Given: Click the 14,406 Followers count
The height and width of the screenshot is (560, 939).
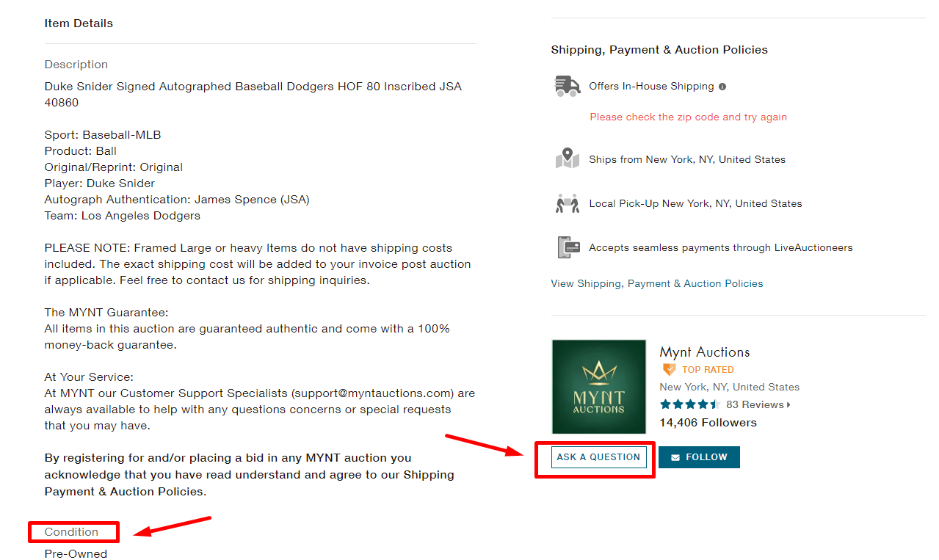Looking at the screenshot, I should tap(708, 422).
